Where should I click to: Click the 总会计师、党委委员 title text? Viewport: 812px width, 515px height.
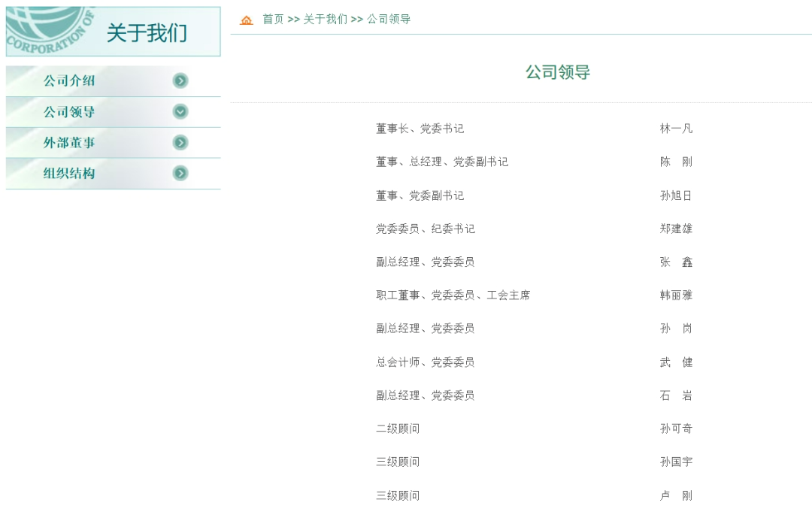(425, 362)
